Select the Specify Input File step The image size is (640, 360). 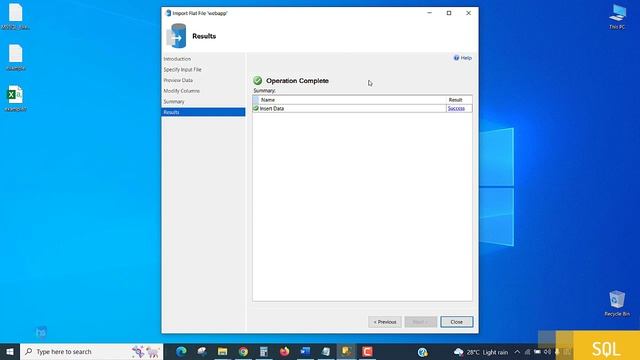tap(182, 69)
